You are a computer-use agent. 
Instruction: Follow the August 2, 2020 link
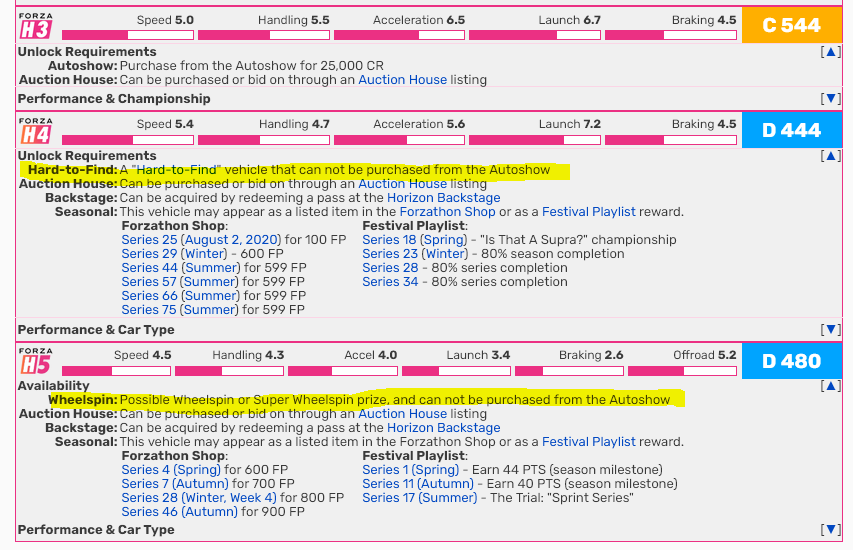click(231, 240)
